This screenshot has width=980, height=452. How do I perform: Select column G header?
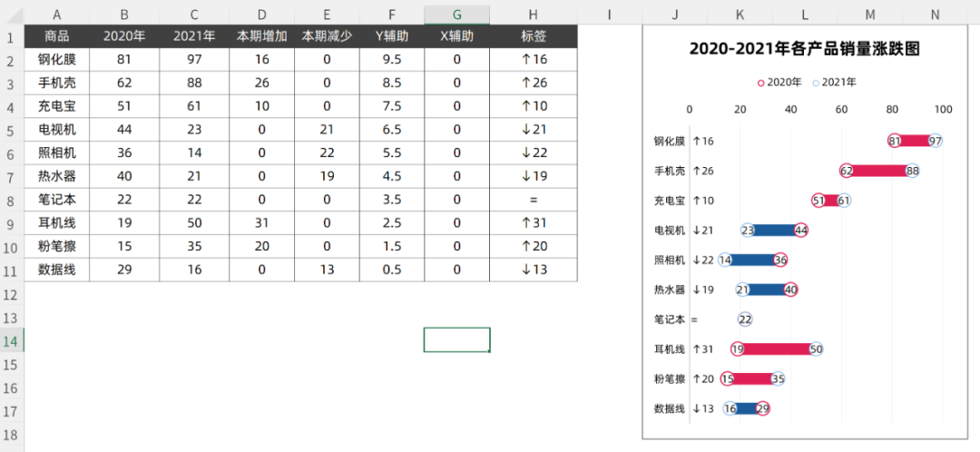[456, 14]
